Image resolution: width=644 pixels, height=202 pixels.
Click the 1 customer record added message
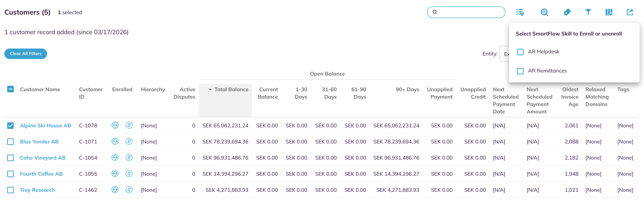click(x=66, y=32)
